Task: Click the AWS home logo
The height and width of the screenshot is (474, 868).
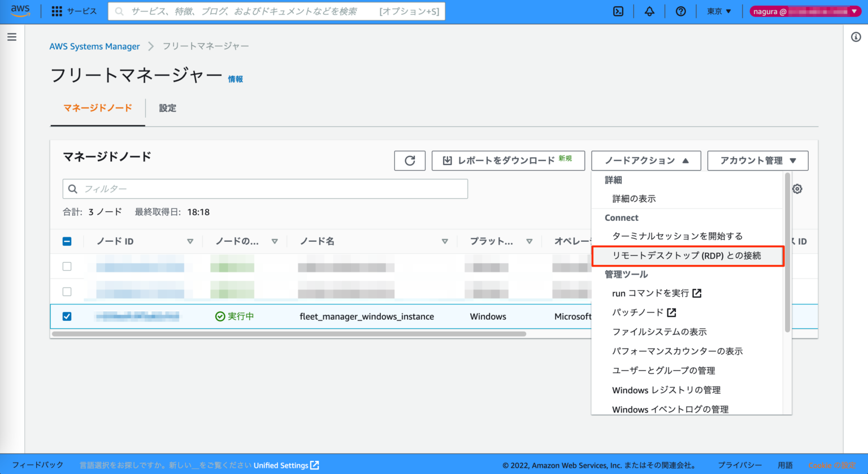Action: pos(20,10)
